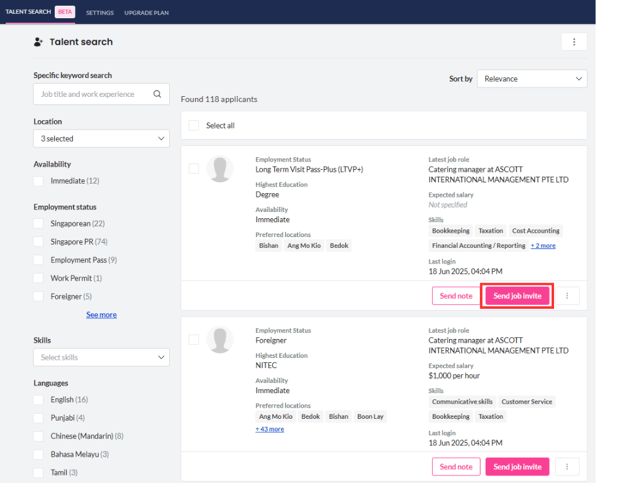Check the Foreigner (5) employment filter

pos(38,296)
